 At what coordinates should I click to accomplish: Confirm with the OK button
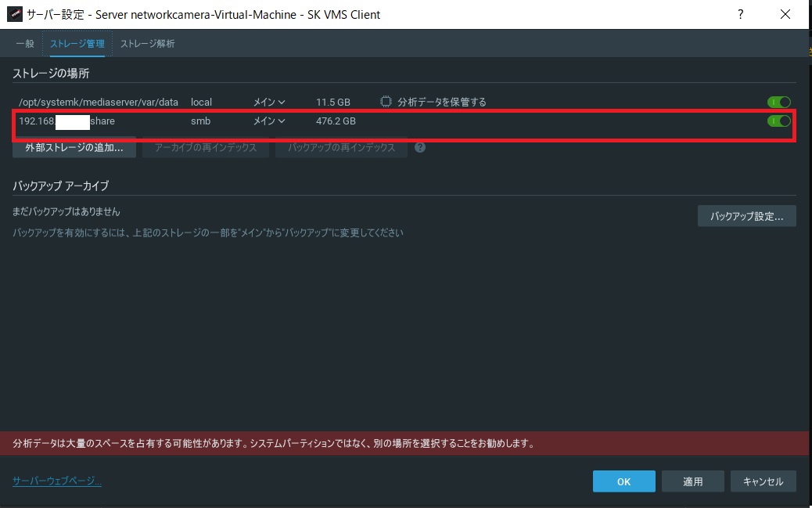pos(624,481)
